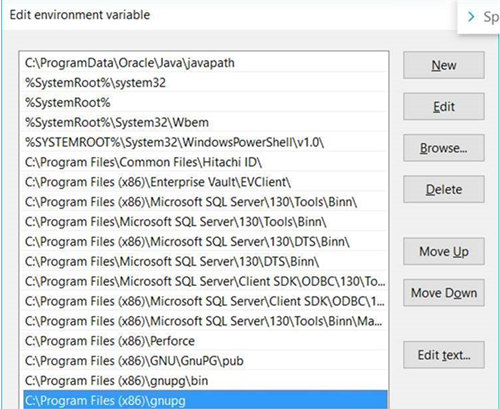Click the Move Down button

pyautogui.click(x=444, y=293)
